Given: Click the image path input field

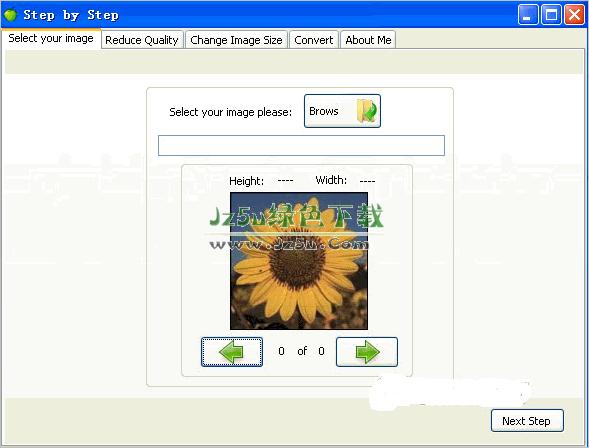Looking at the screenshot, I should click(x=301, y=145).
